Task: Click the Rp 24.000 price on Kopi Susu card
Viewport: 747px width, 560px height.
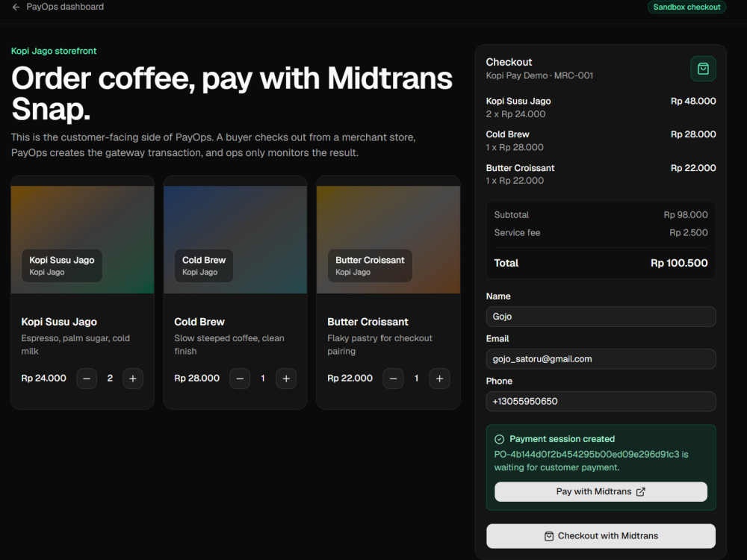Action: [x=44, y=378]
